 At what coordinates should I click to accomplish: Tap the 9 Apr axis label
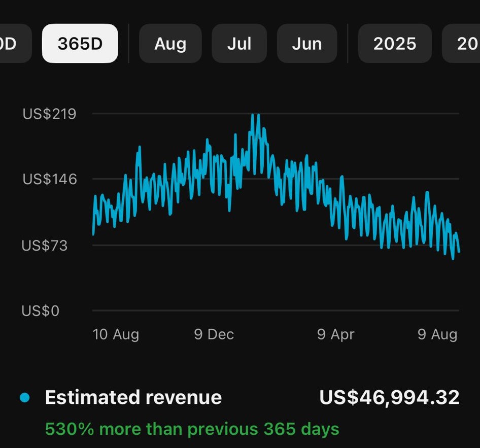335,334
